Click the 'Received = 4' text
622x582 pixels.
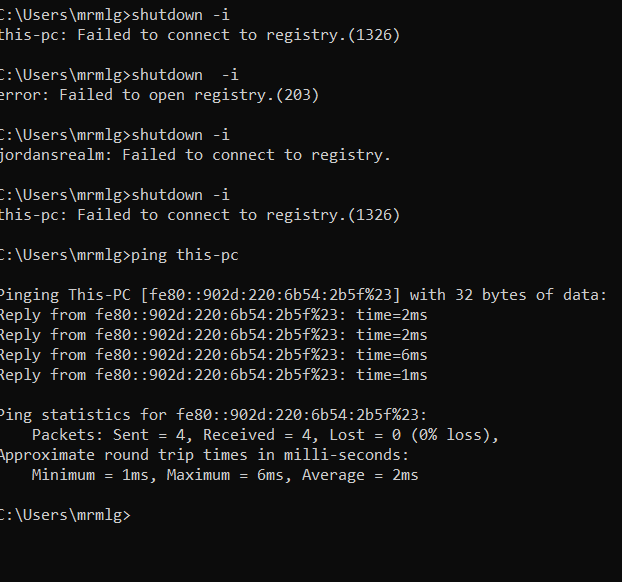coord(257,435)
